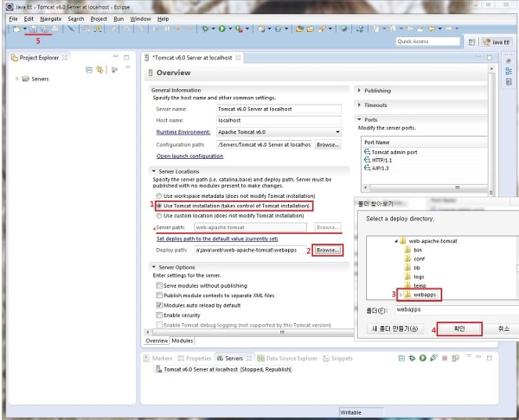Screen dimensions: 519x420
Task: Check Publish module contexts to separate XML files
Action: (x=159, y=296)
